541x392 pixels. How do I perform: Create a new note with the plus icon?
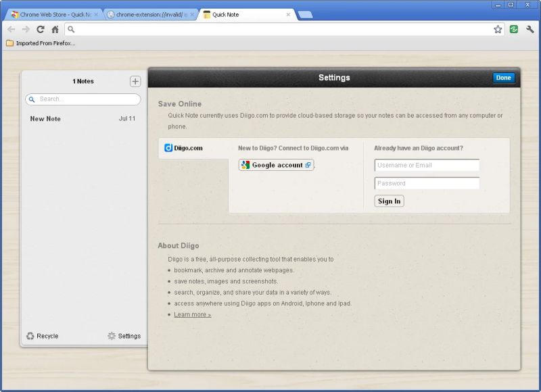coord(135,81)
